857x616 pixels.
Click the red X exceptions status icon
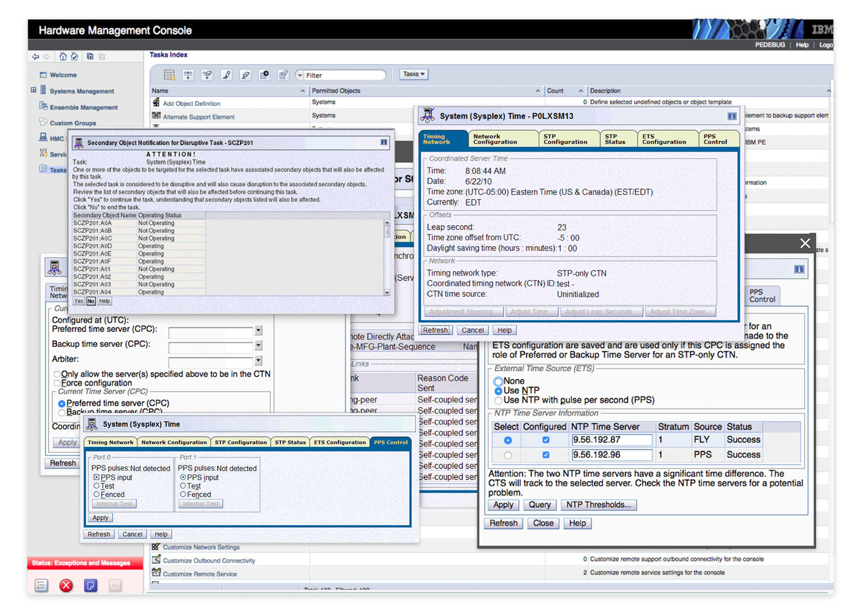[66, 585]
